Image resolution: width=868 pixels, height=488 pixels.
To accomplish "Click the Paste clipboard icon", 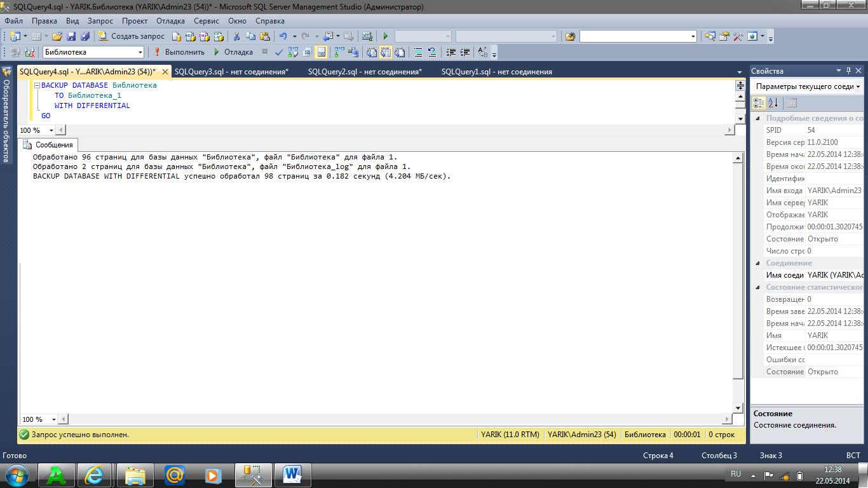I will pyautogui.click(x=265, y=36).
